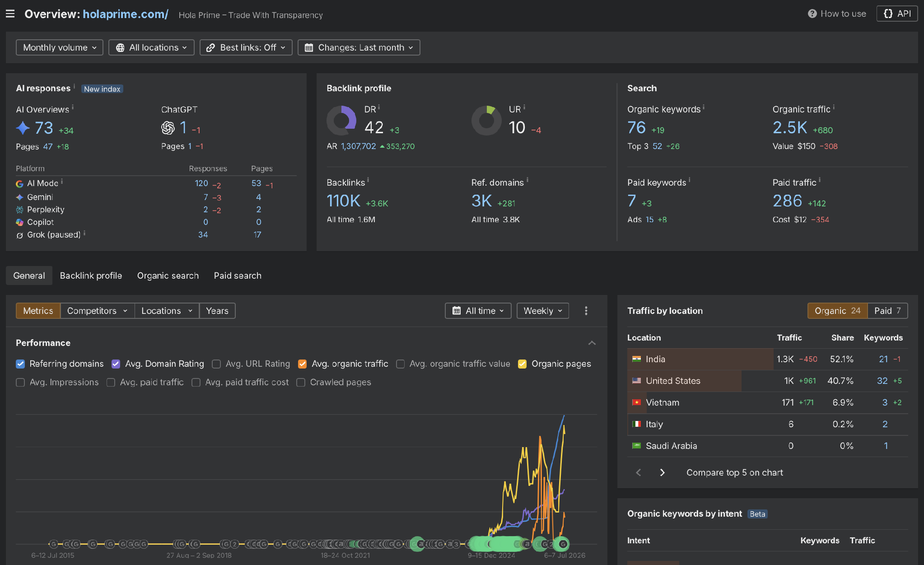
Task: Switch to Backlink profile tab
Action: pyautogui.click(x=91, y=275)
